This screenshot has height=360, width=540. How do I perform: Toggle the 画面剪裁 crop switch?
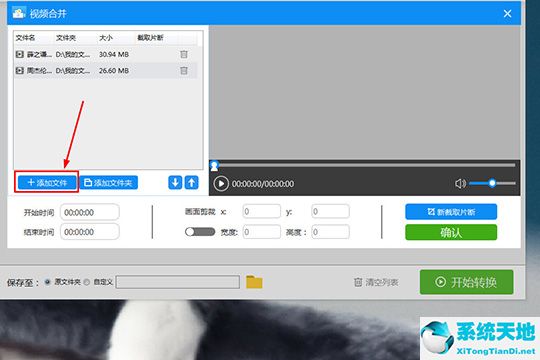tap(200, 232)
